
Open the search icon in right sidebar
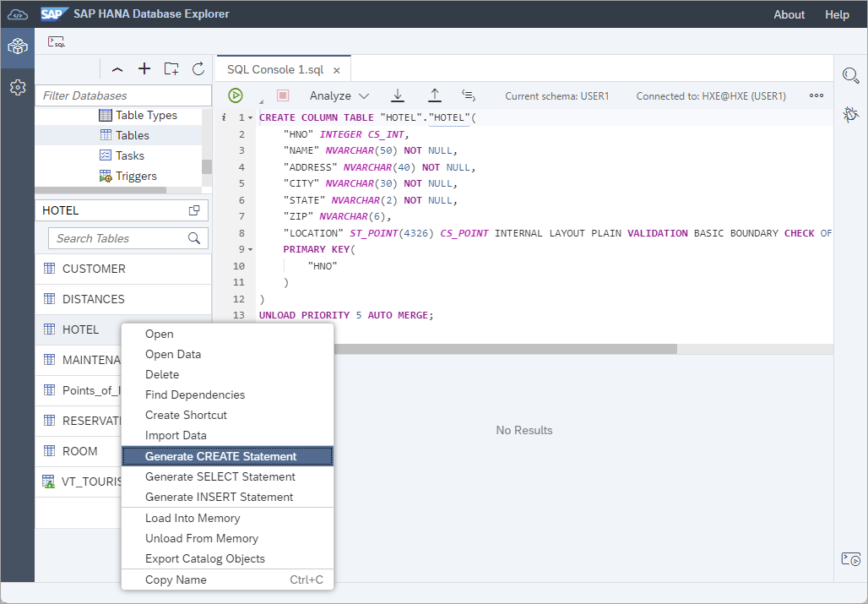click(x=851, y=75)
